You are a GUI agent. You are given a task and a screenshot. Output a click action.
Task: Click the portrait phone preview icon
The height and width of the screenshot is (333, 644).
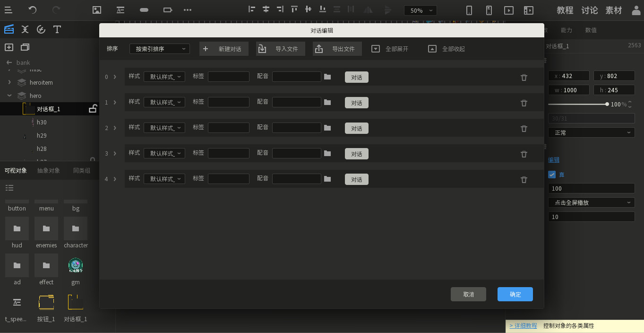469,10
